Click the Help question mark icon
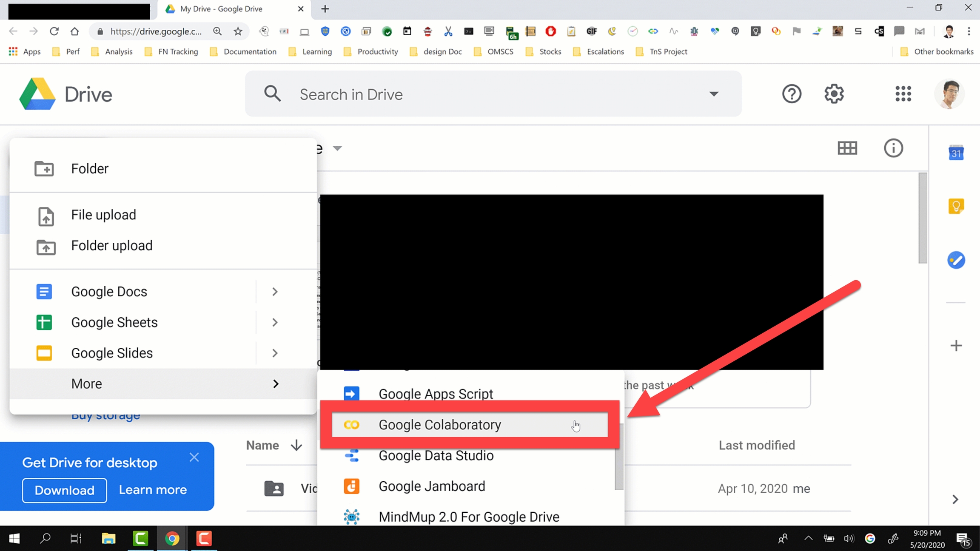 click(792, 94)
